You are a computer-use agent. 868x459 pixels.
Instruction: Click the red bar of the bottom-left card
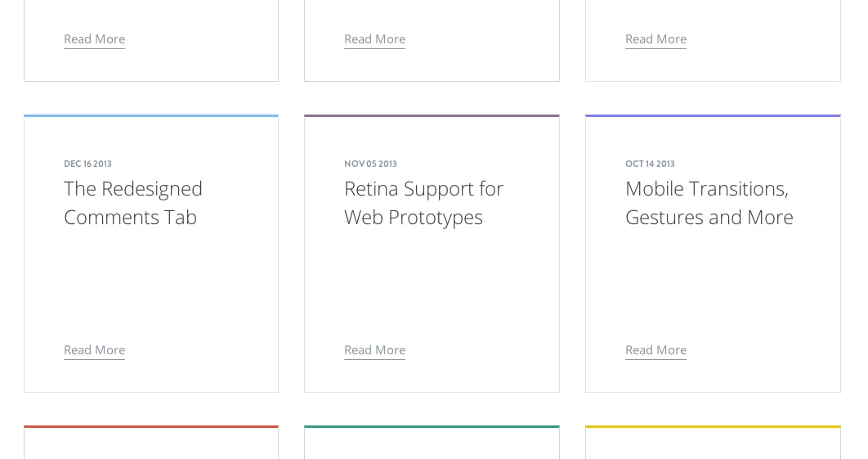point(151,426)
